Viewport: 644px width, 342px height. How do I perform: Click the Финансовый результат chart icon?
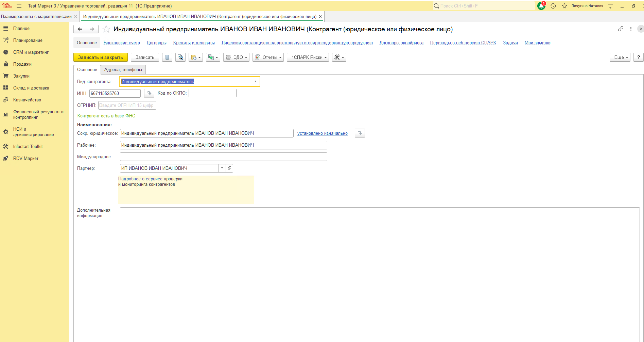(6, 114)
